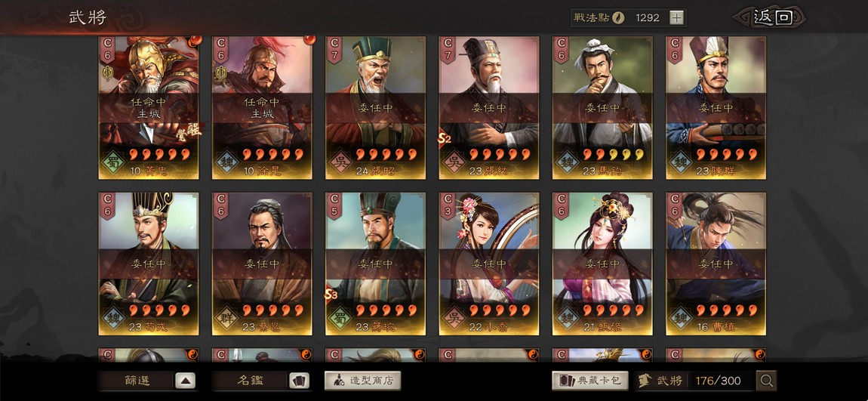Click the 吳 faction badge on 張昭 card
The image size is (868, 401).
(339, 162)
